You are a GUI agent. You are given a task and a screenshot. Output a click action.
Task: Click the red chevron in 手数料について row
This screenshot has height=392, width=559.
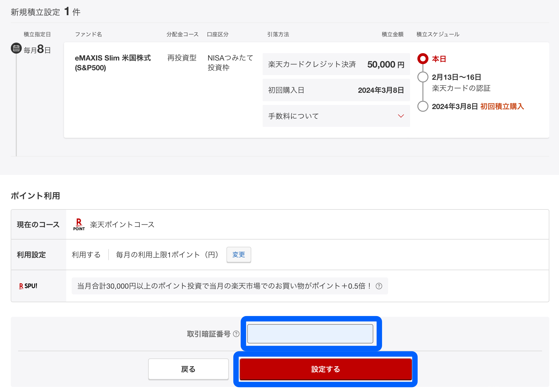401,116
